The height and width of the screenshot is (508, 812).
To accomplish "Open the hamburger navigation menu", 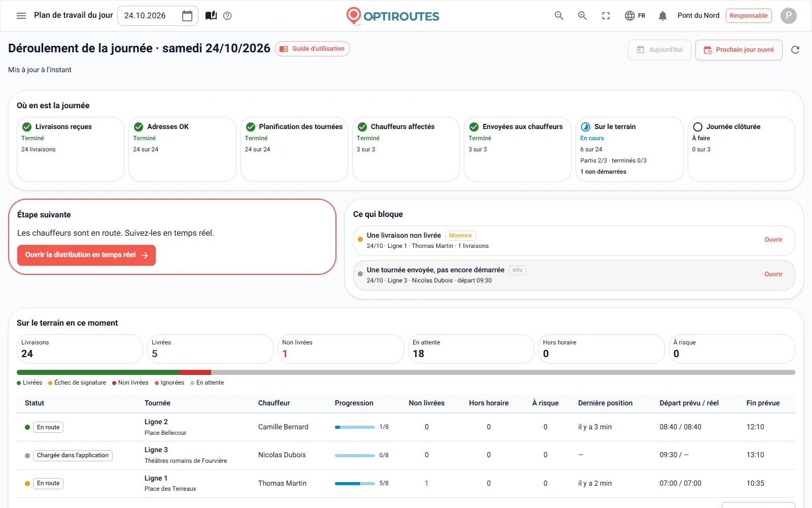I will tap(21, 16).
